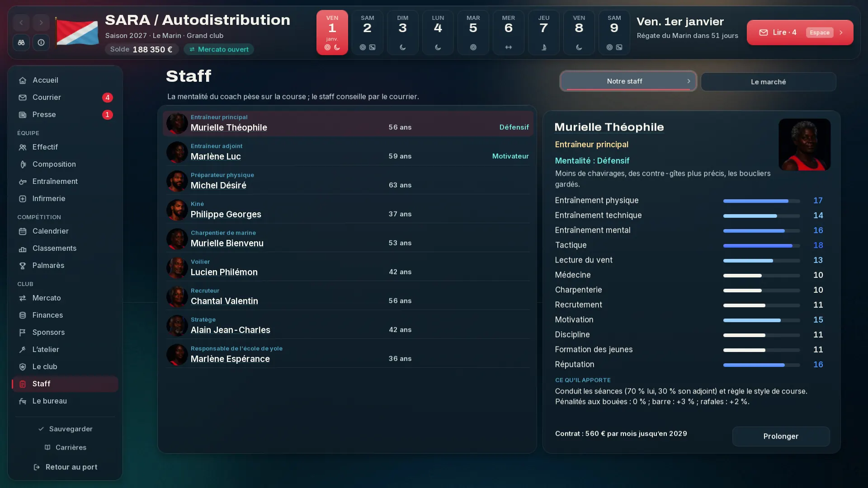Click the Classements podium icon
The image size is (868, 488).
(23, 249)
